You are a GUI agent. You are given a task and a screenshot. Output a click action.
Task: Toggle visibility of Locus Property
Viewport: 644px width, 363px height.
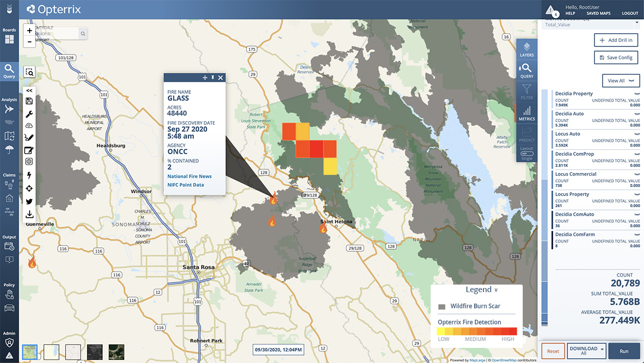637,194
